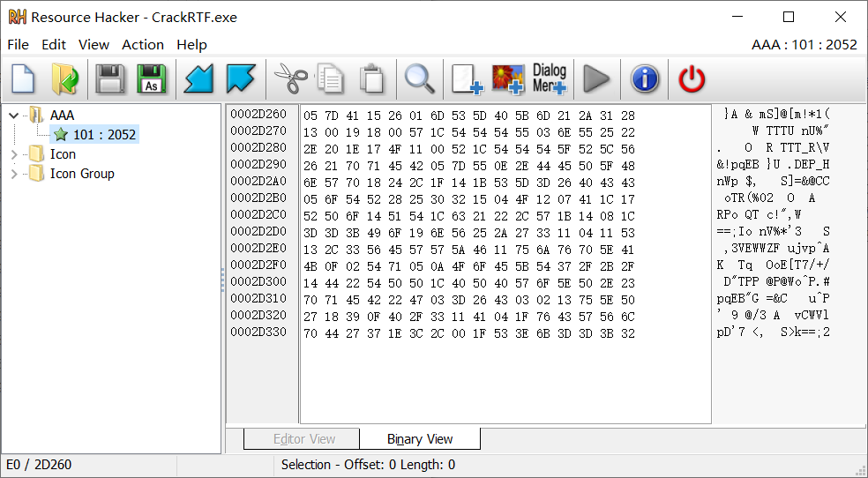Viewport: 868px width, 478px height.
Task: Close the Resource Hacker window
Action: click(841, 17)
